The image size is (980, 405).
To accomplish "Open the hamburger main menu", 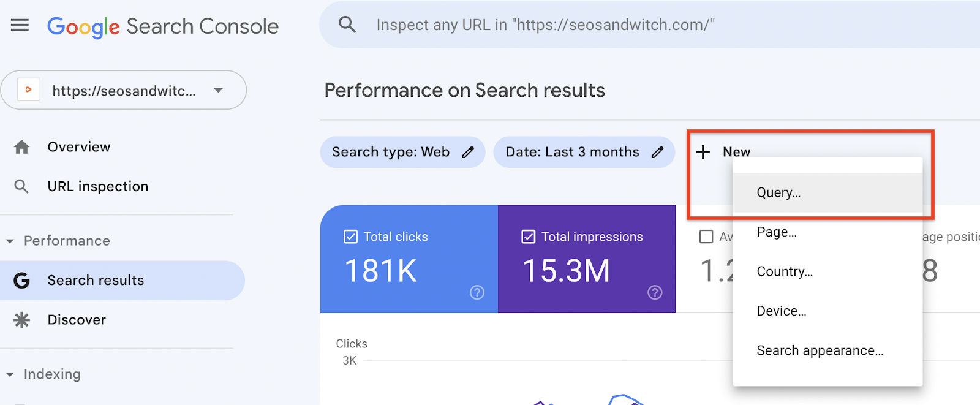I will click(20, 25).
